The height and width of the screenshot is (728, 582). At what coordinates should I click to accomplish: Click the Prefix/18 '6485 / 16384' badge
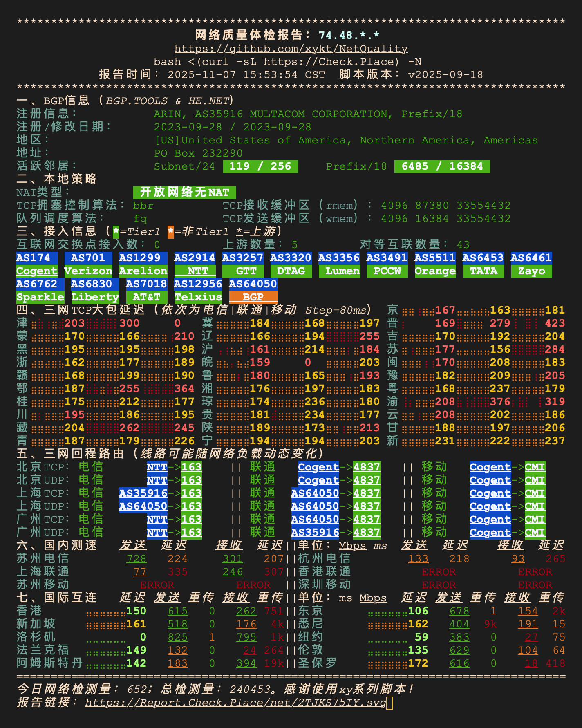pyautogui.click(x=442, y=166)
